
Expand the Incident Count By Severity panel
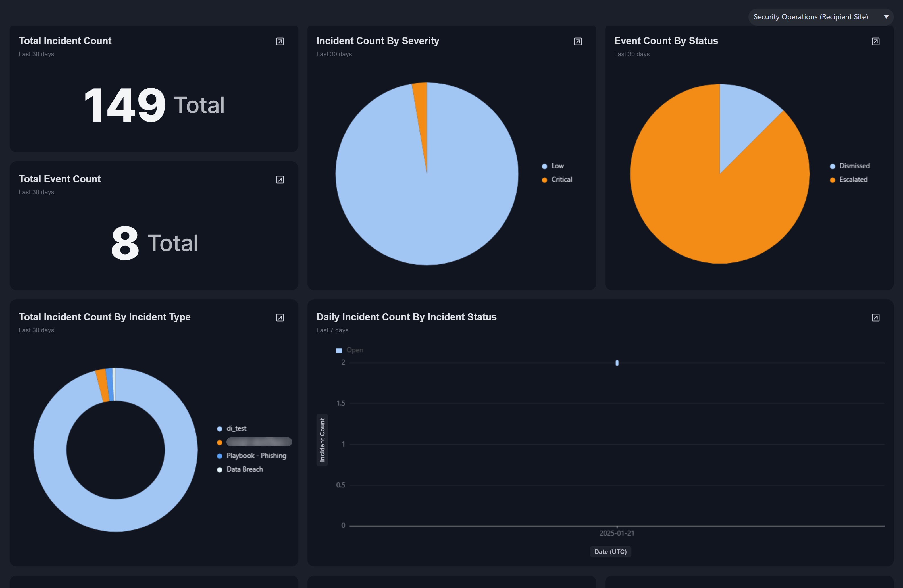click(577, 41)
